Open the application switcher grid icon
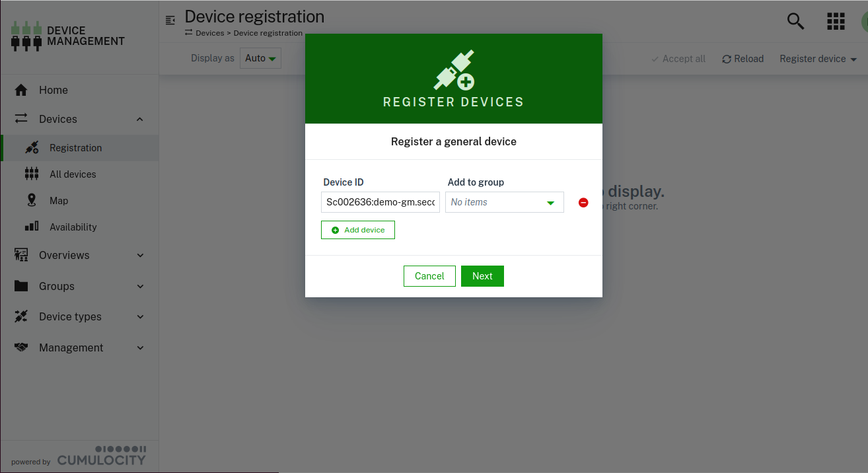Viewport: 868px width, 473px height. pyautogui.click(x=836, y=21)
